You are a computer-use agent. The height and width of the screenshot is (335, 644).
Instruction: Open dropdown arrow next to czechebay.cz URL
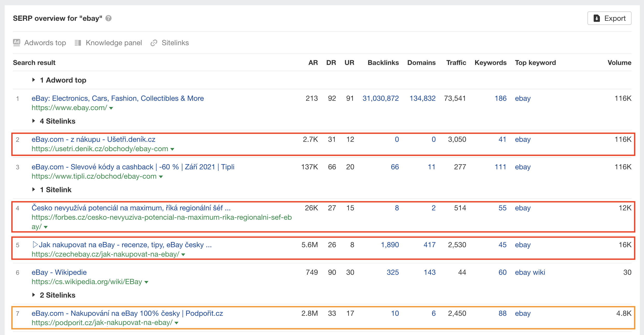183,255
